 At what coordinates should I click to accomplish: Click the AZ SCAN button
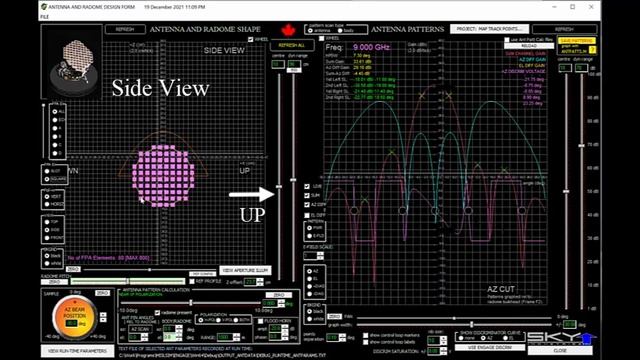tap(140, 329)
